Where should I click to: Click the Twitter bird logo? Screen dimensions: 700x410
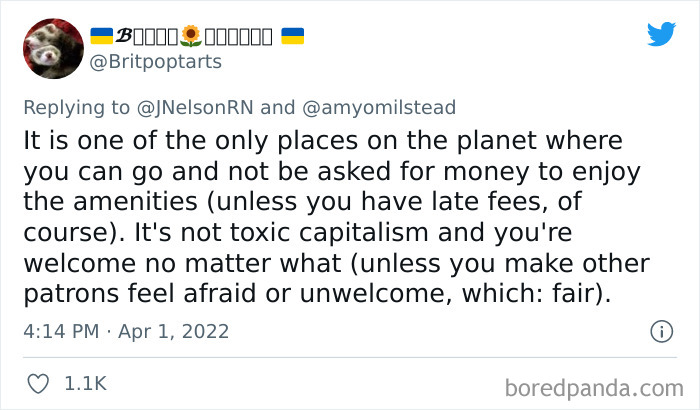(x=661, y=33)
